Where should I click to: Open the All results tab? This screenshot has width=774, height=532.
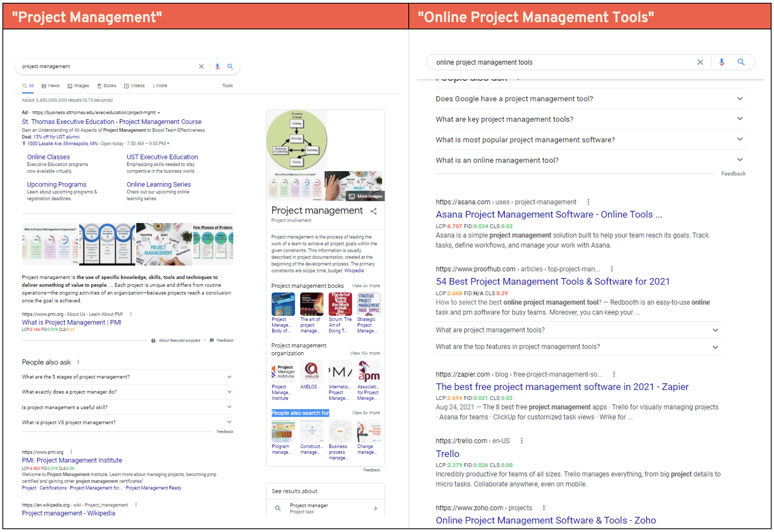[28, 86]
